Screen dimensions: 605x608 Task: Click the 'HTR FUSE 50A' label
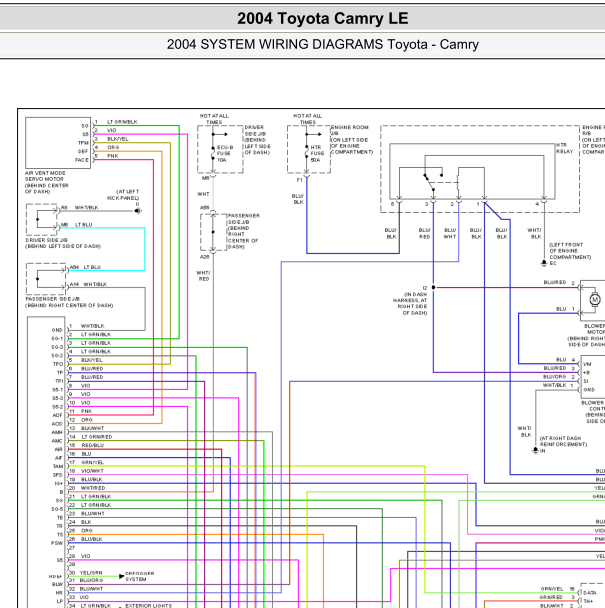(317, 154)
